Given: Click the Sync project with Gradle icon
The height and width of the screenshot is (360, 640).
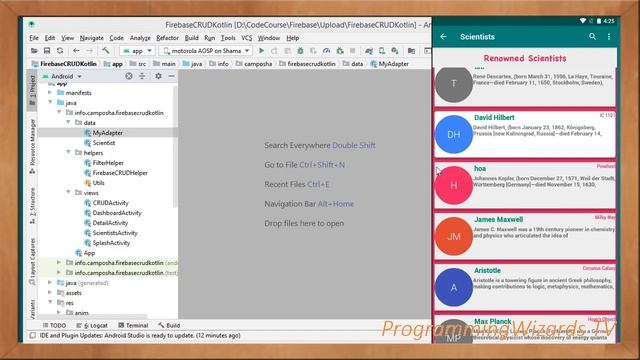Looking at the screenshot, I should pos(369,51).
